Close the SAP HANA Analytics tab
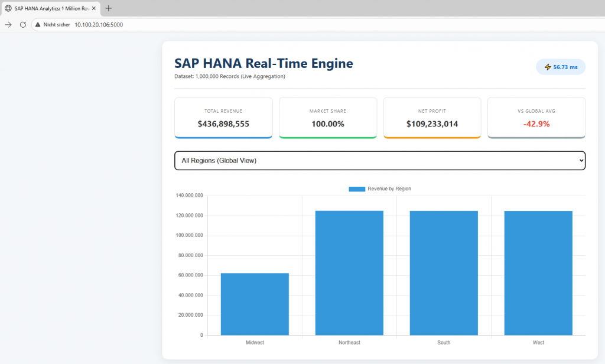The image size is (605, 364). tap(95, 8)
